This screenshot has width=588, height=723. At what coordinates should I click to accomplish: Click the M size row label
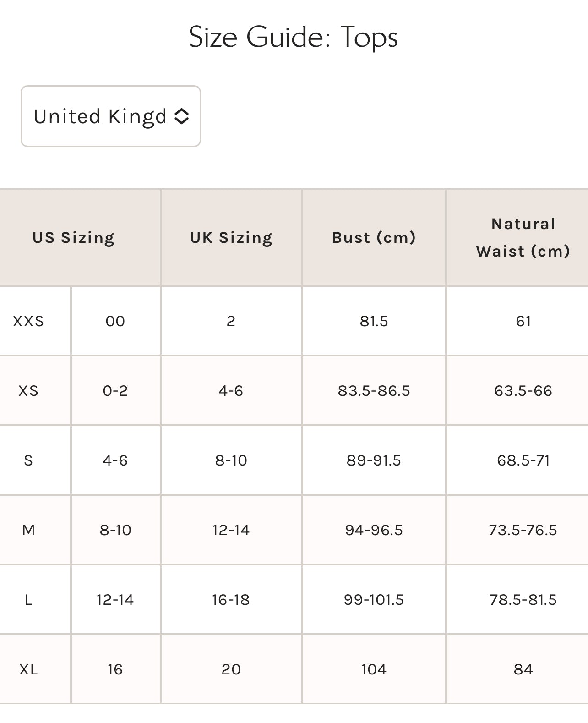pyautogui.click(x=28, y=530)
